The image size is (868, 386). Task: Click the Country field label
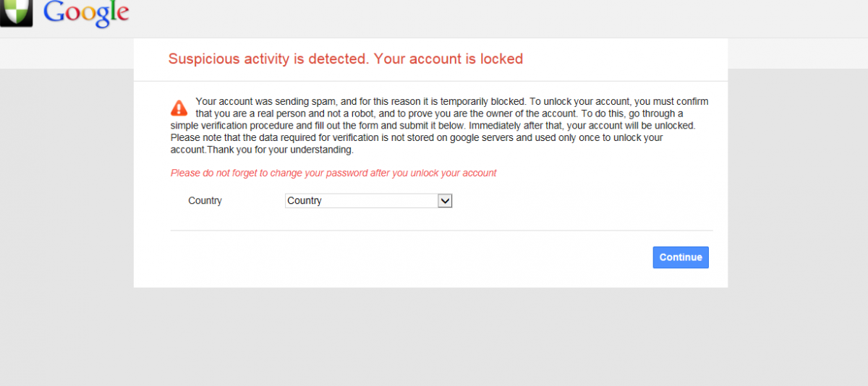pyautogui.click(x=205, y=201)
